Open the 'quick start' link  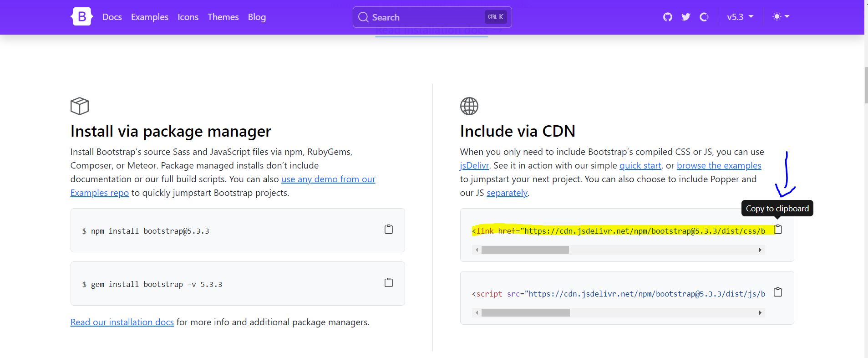[x=640, y=165]
